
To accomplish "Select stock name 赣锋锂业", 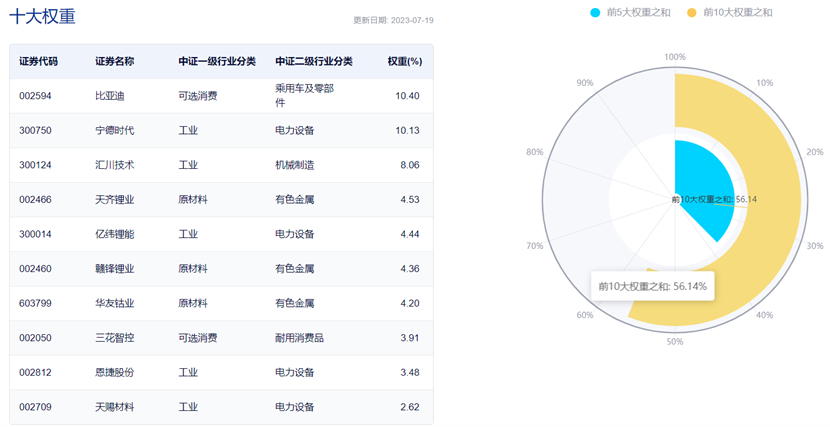I will pyautogui.click(x=115, y=269).
